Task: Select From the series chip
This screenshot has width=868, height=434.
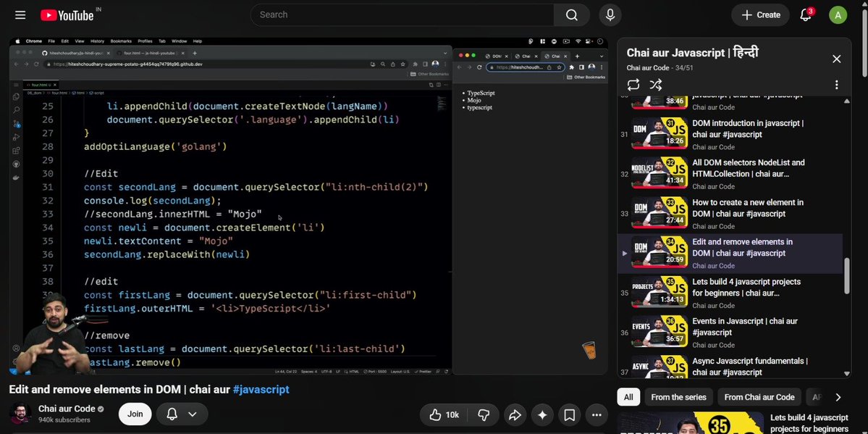Action: click(x=678, y=397)
